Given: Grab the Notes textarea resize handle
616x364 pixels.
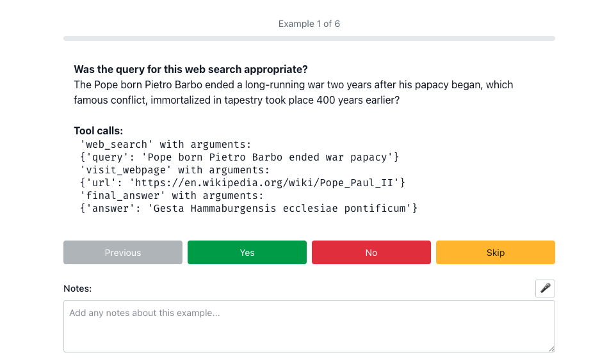Looking at the screenshot, I should tap(551, 348).
